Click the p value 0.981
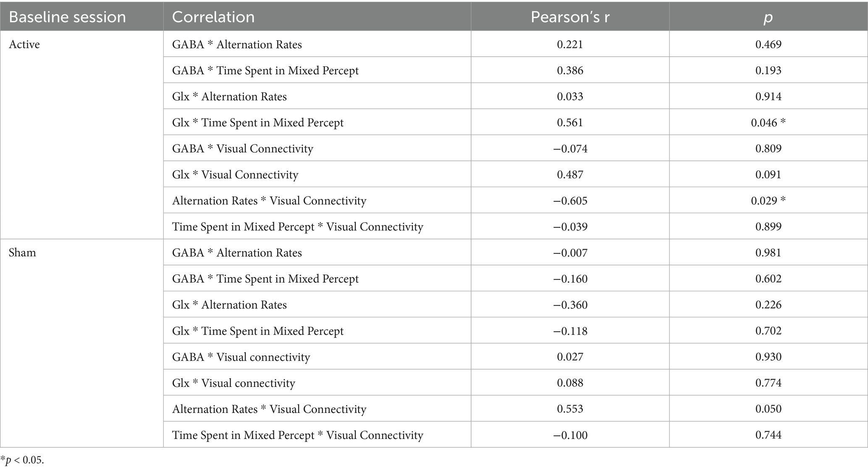868x470 pixels. [x=768, y=253]
